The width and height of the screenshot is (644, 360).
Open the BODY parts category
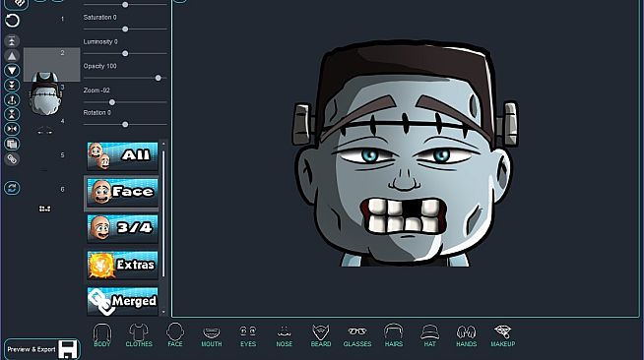pos(101,335)
